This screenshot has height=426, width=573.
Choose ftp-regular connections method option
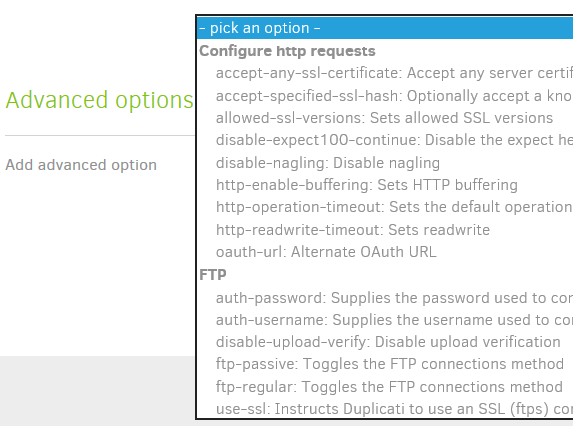(x=385, y=387)
